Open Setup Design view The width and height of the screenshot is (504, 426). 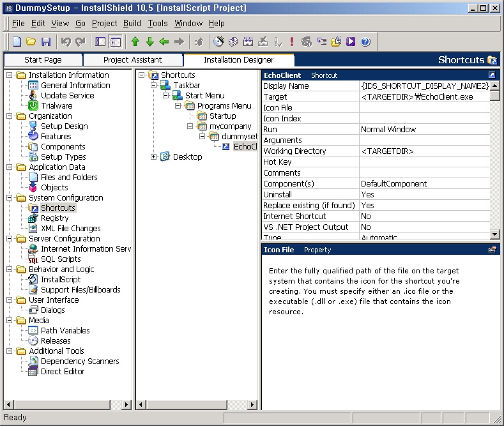pyautogui.click(x=65, y=126)
